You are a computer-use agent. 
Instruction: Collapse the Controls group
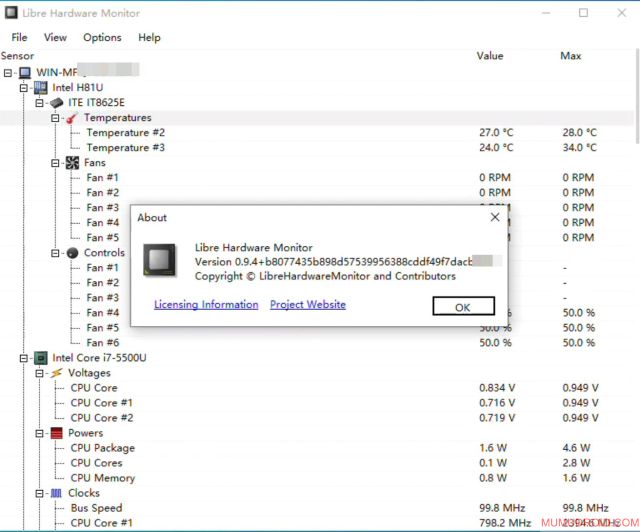point(55,253)
